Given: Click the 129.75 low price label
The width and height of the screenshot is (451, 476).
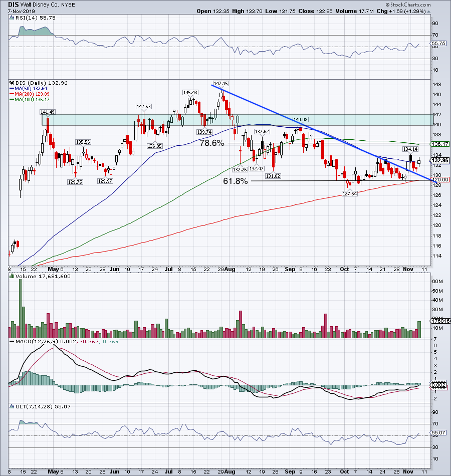Looking at the screenshot, I should tap(75, 182).
